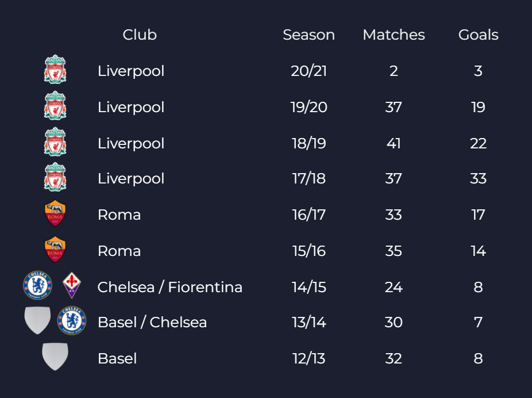The width and height of the screenshot is (532, 398).
Task: Click the Goals column header
Action: click(x=478, y=35)
